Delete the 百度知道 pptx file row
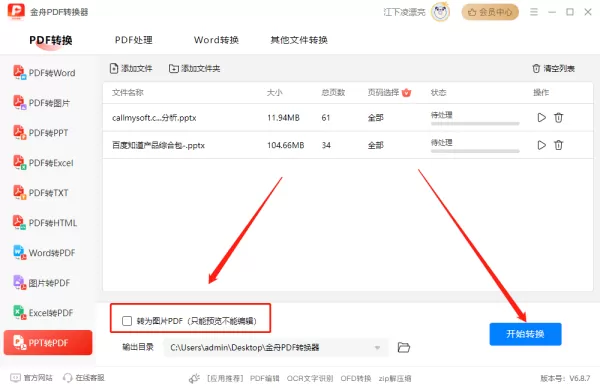The height and width of the screenshot is (390, 600). (x=558, y=145)
